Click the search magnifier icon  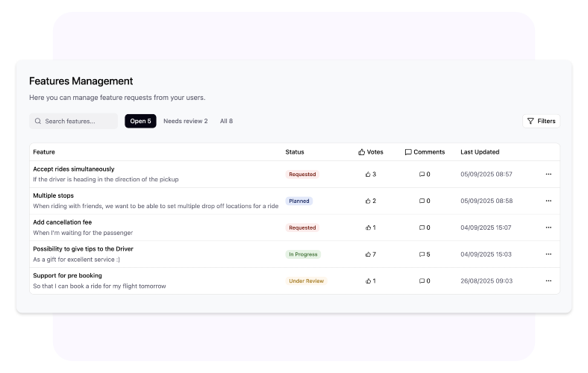click(38, 121)
